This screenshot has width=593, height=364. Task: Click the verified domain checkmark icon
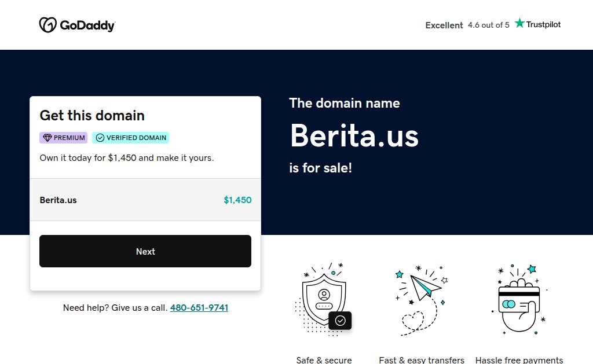pyautogui.click(x=100, y=138)
